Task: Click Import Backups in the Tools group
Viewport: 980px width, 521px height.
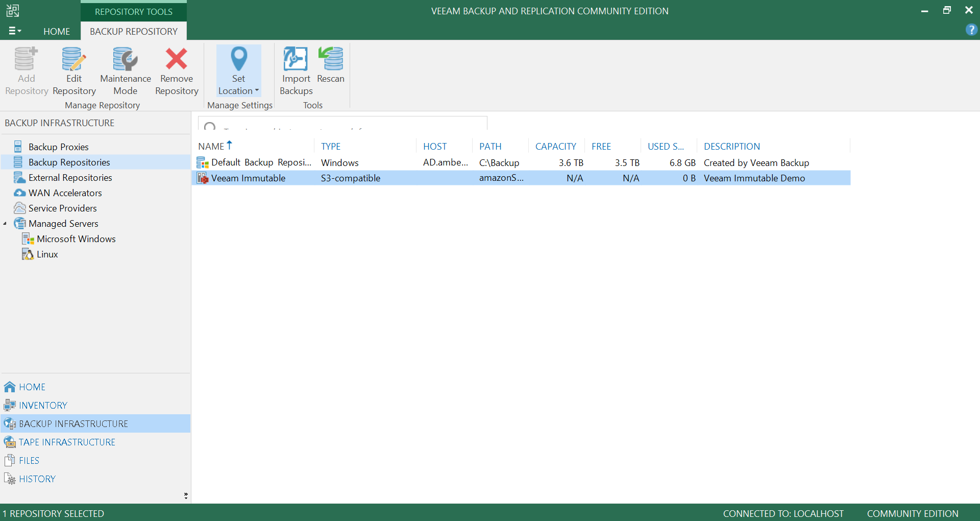Action: pyautogui.click(x=296, y=70)
